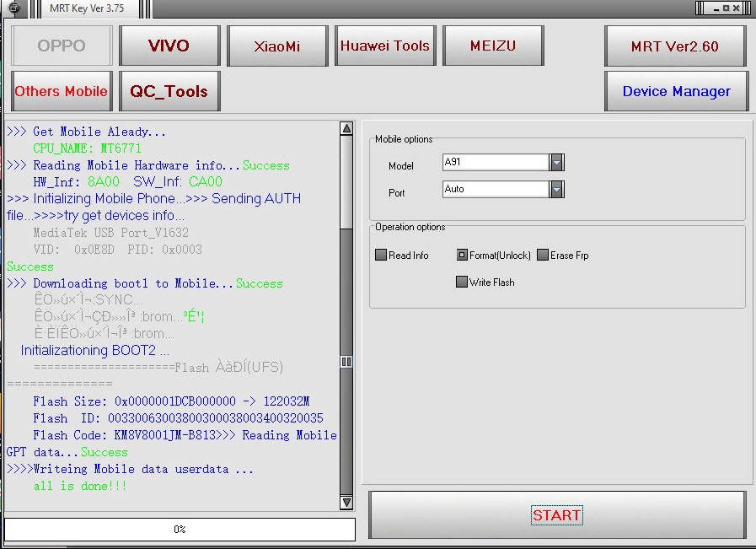This screenshot has height=549, width=756.
Task: Click the log scrollbar down arrow
Action: (x=346, y=503)
